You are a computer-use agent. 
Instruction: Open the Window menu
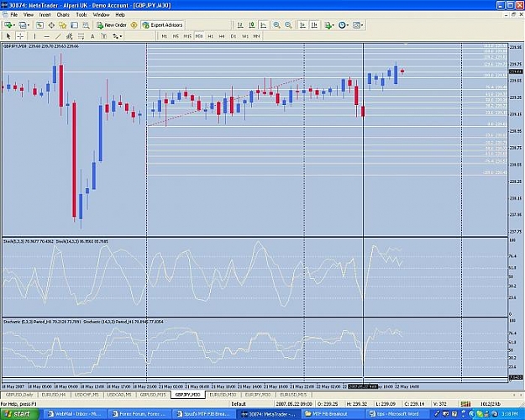click(x=101, y=15)
